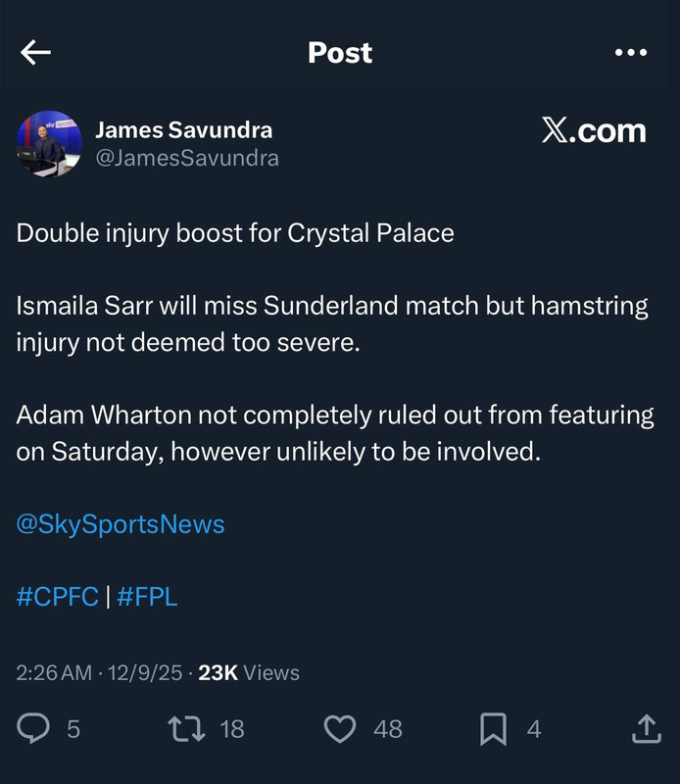The width and height of the screenshot is (680, 784).
Task: Click the reply speech bubble icon
Action: (x=33, y=728)
